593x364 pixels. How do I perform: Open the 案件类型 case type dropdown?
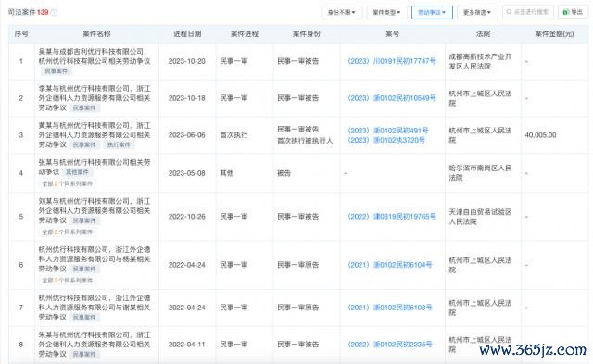click(x=387, y=12)
